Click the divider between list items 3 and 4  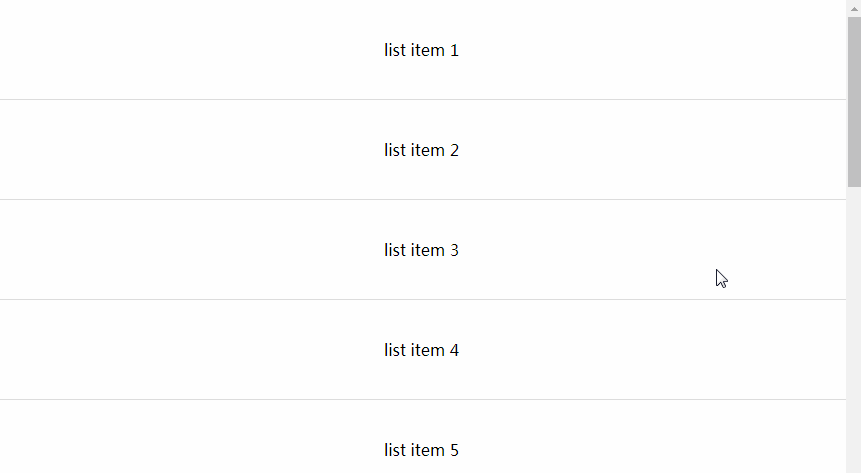[x=421, y=300]
